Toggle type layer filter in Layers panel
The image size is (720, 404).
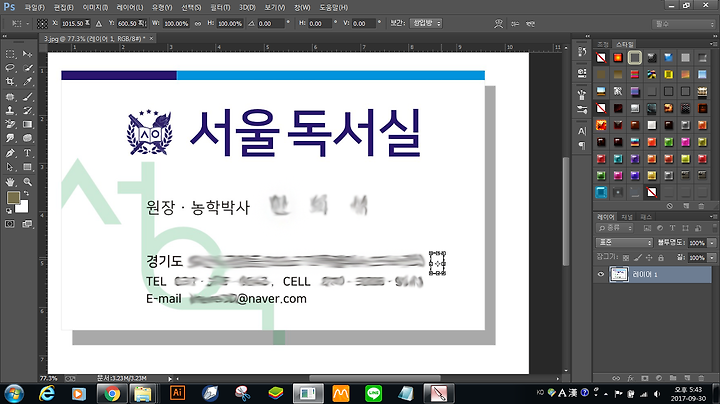672,228
